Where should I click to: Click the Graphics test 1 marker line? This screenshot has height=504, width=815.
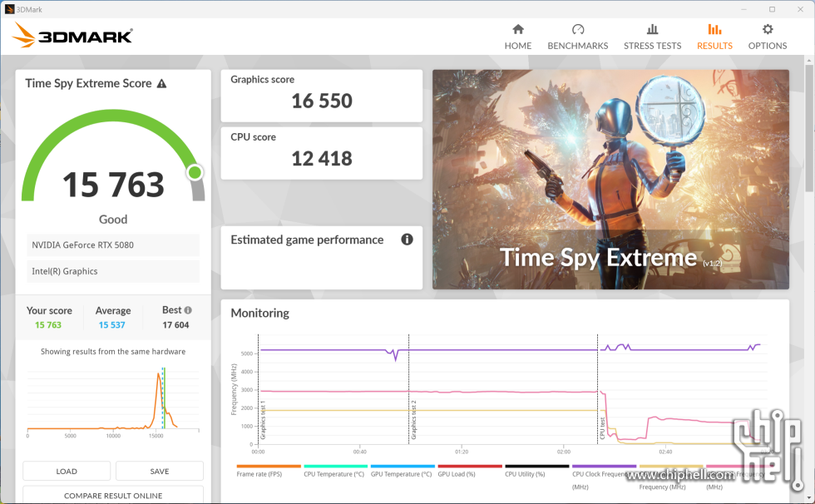point(259,388)
